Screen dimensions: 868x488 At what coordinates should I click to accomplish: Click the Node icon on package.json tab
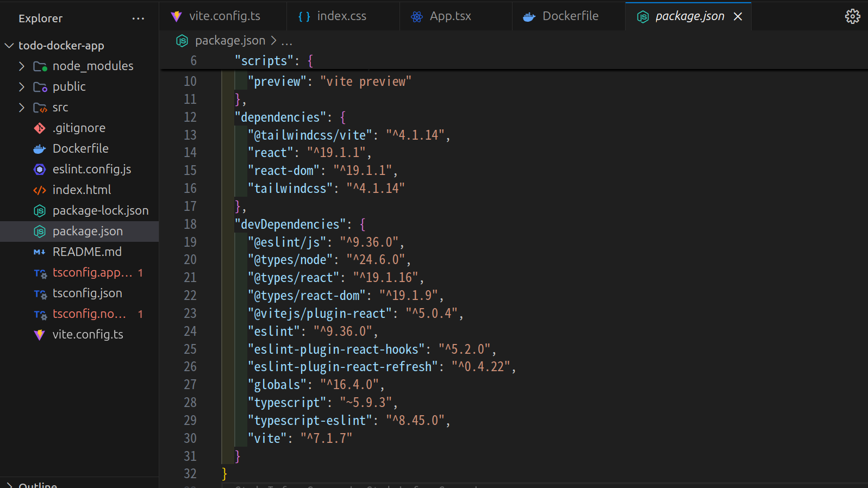pyautogui.click(x=643, y=16)
